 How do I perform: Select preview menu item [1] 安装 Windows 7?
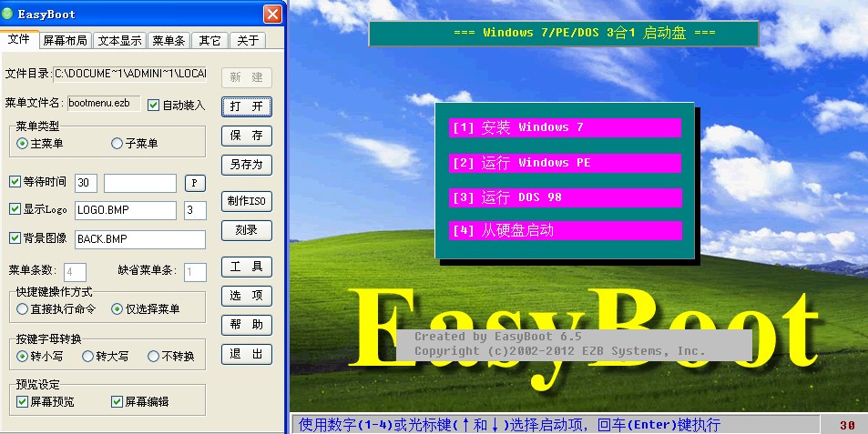[x=566, y=127]
